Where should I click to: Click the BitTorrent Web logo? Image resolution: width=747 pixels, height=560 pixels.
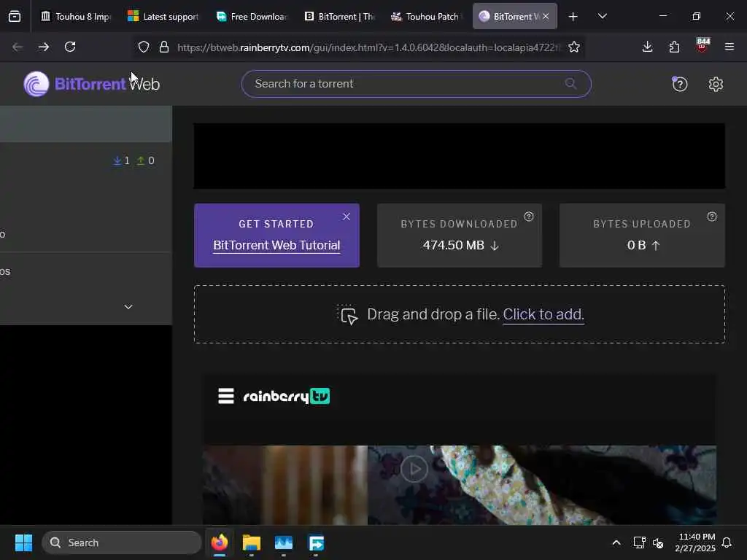[91, 84]
